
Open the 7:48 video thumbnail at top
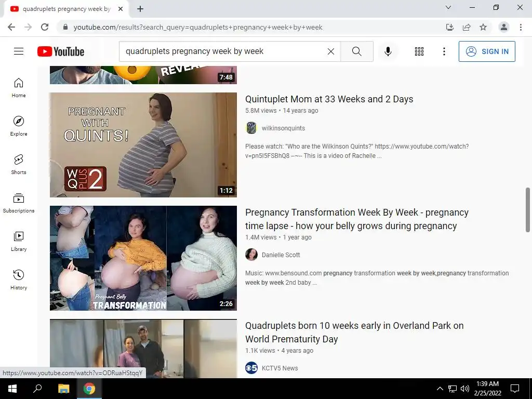[143, 75]
